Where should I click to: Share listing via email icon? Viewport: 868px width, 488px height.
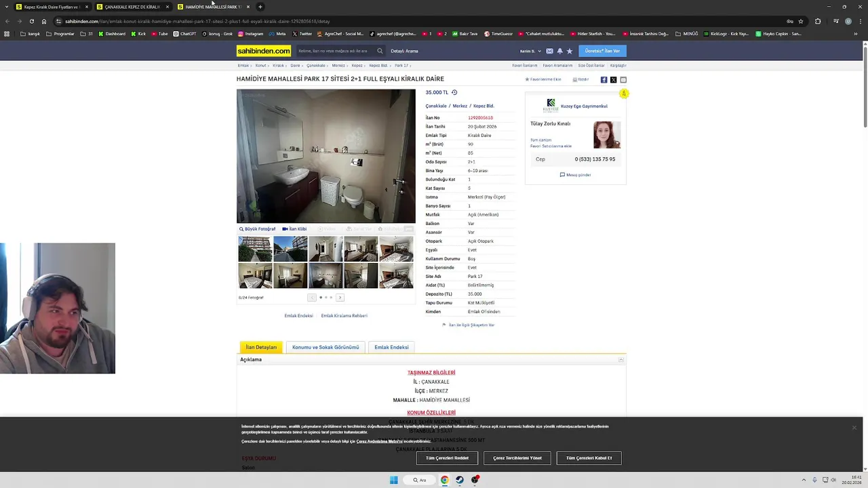[623, 79]
